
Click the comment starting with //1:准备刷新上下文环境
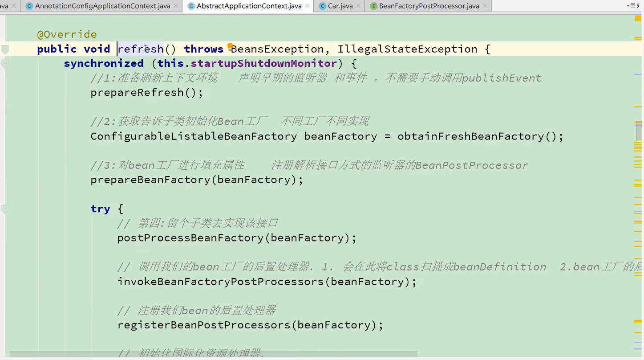(x=316, y=78)
